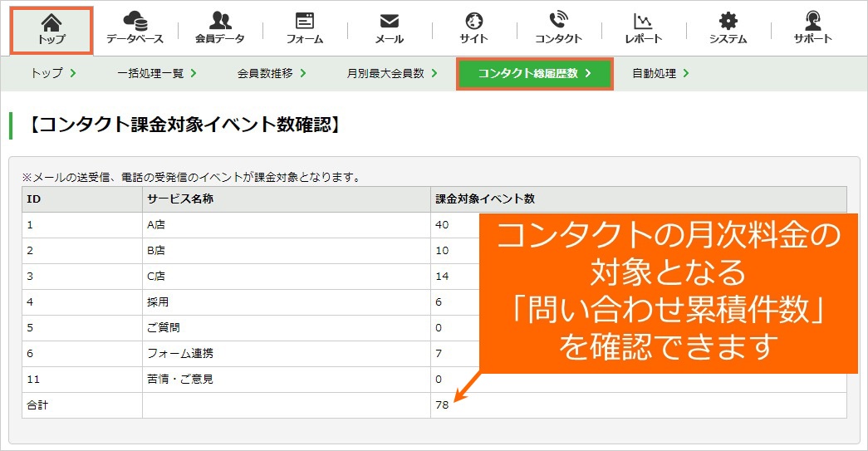Image resolution: width=868 pixels, height=451 pixels.
Task: Select the コンタクト総履歴数 tab
Action: (x=535, y=74)
